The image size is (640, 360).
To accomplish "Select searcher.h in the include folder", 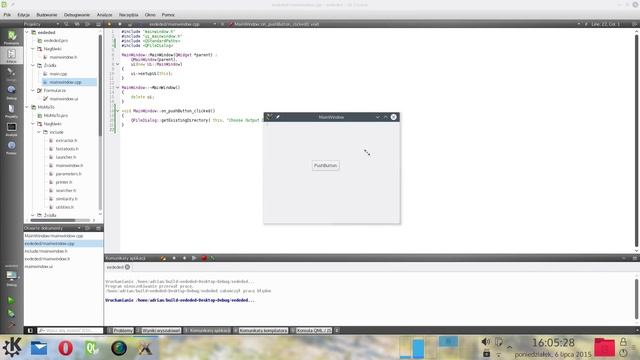I will pos(66,191).
